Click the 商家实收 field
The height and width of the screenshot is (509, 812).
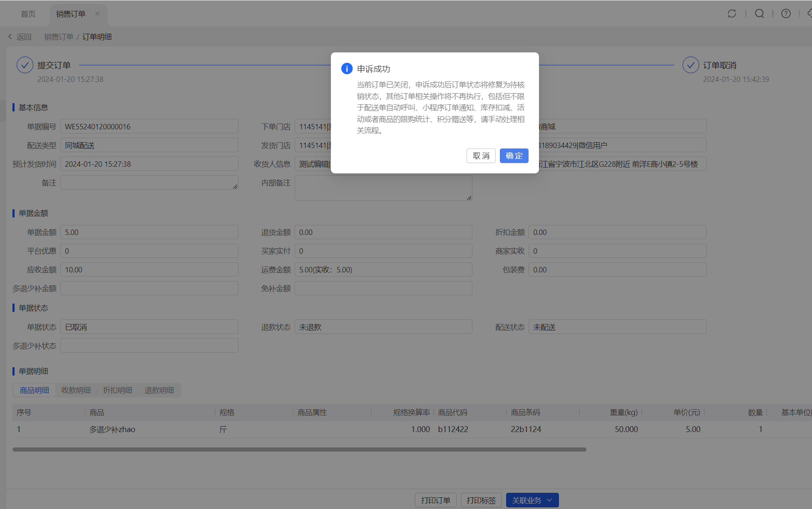click(x=618, y=251)
